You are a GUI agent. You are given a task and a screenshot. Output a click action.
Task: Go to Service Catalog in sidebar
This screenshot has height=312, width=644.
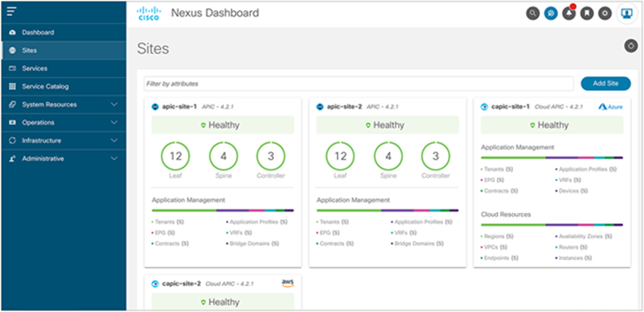tap(45, 87)
